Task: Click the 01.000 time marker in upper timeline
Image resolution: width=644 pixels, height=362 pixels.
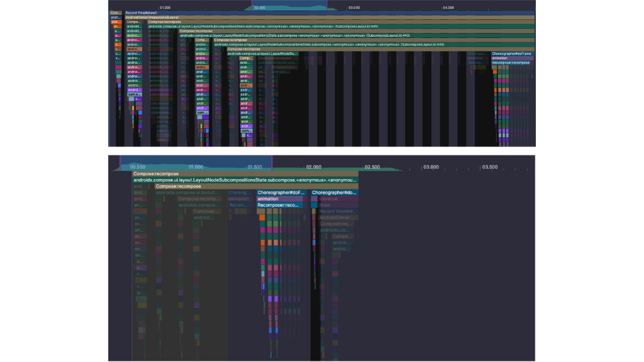Action: (165, 7)
